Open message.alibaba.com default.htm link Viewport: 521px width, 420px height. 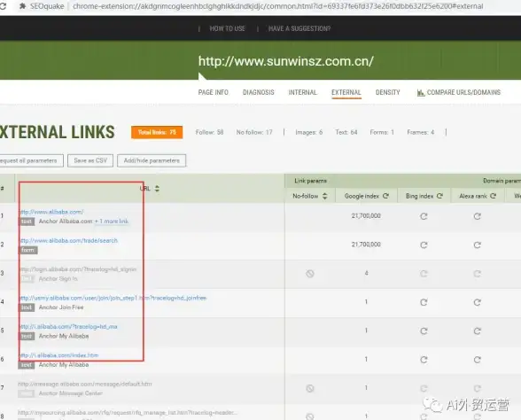85,385
